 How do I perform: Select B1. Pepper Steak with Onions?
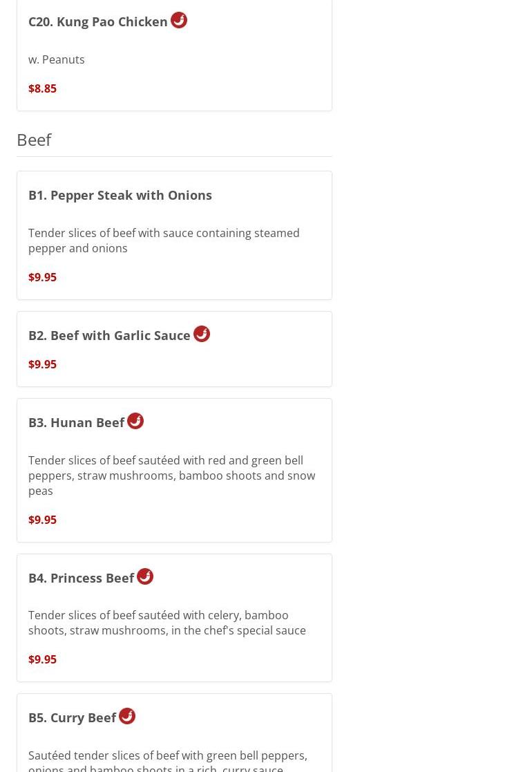120,195
